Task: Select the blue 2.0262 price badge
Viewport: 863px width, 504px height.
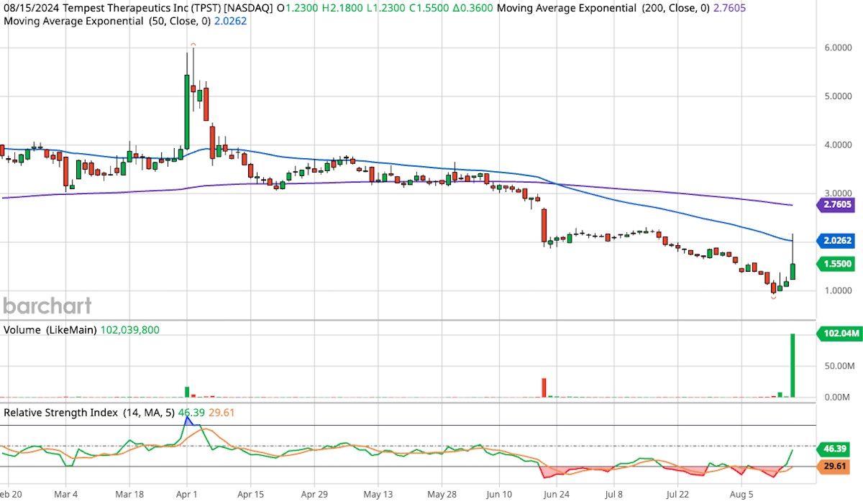Action: 836,241
